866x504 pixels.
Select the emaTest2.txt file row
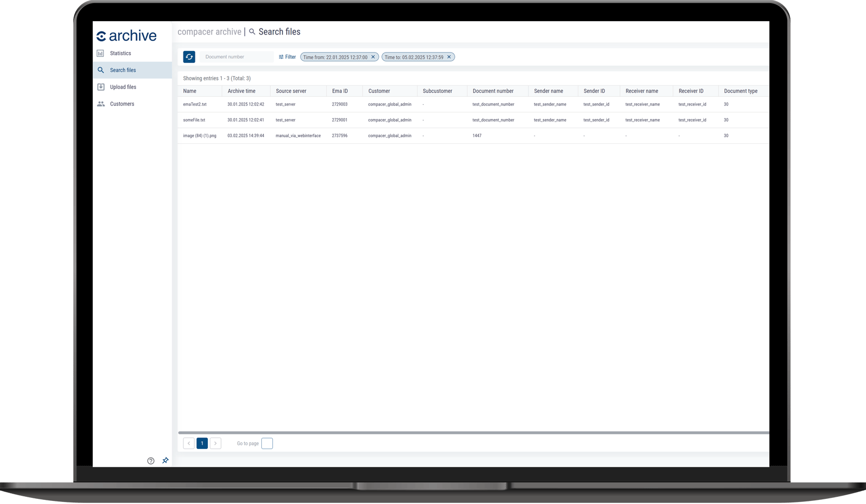click(473, 105)
